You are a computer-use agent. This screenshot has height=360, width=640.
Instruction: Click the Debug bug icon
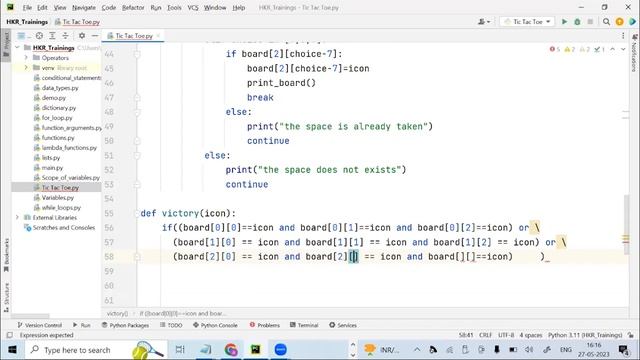tap(577, 22)
